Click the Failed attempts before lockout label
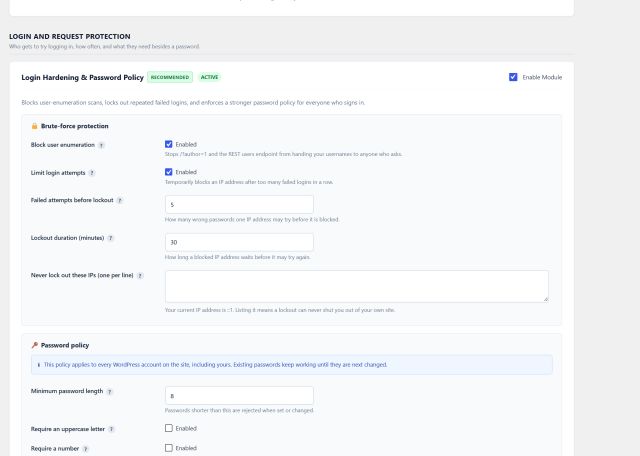The width and height of the screenshot is (640, 456). pyautogui.click(x=72, y=200)
